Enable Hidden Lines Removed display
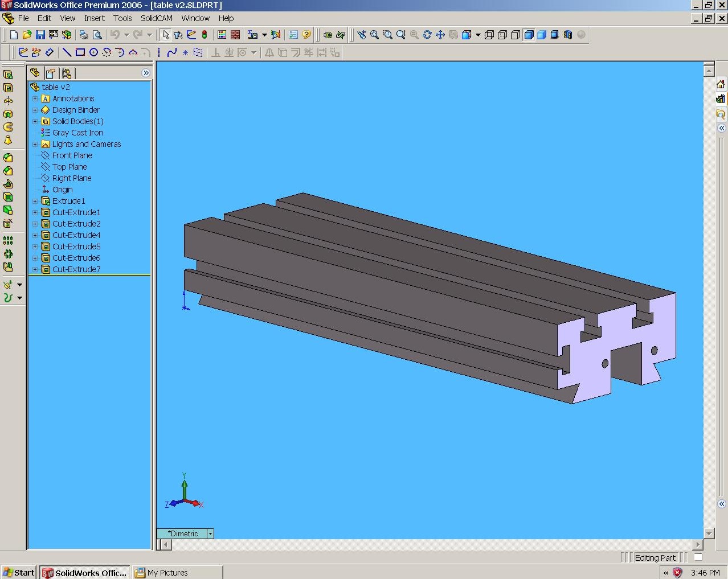This screenshot has height=579, width=728. click(516, 35)
